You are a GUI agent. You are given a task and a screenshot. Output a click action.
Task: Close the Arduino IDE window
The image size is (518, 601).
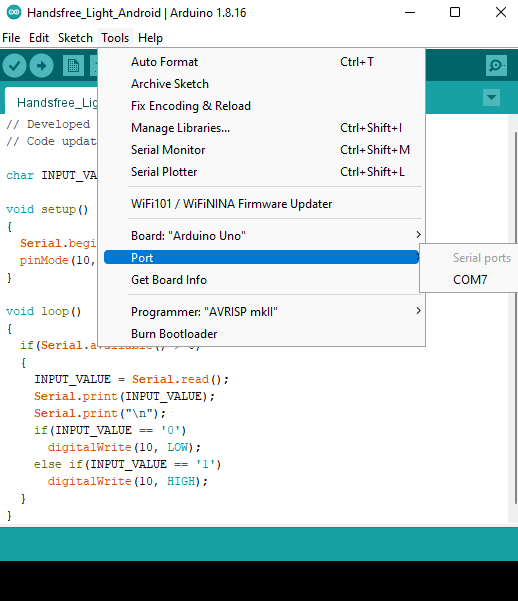[x=501, y=12]
